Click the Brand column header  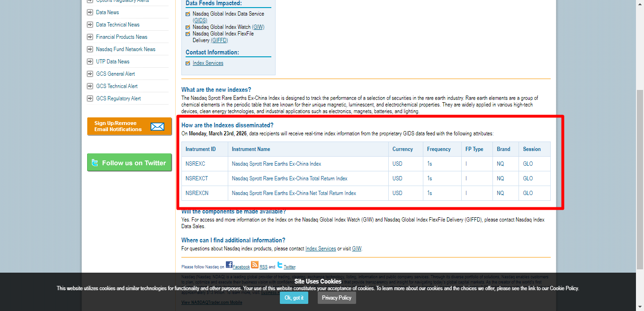506,149
